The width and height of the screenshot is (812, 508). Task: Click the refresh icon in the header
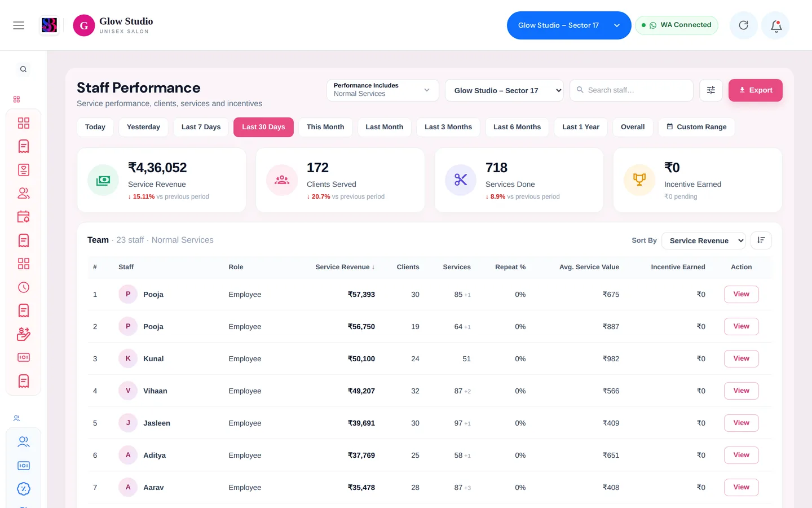(x=744, y=25)
